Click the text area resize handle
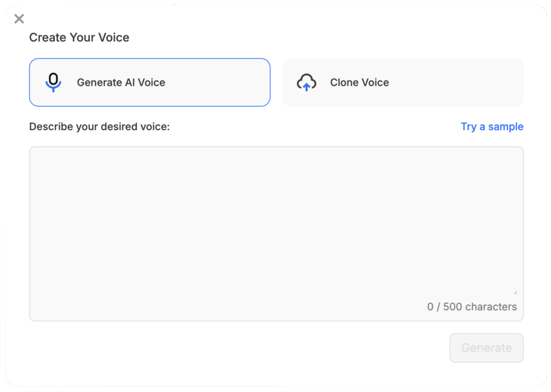 [x=515, y=292]
